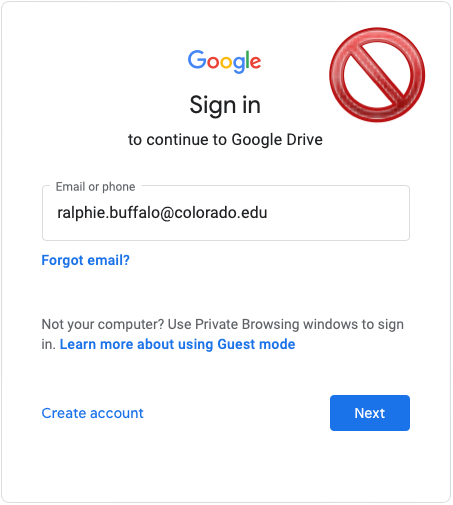Click the Email or phone floating label
The height and width of the screenshot is (505, 453).
click(x=95, y=187)
